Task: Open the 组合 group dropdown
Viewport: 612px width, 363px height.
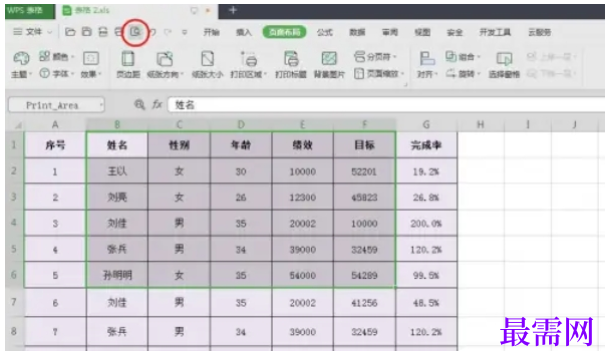Action: (x=463, y=57)
